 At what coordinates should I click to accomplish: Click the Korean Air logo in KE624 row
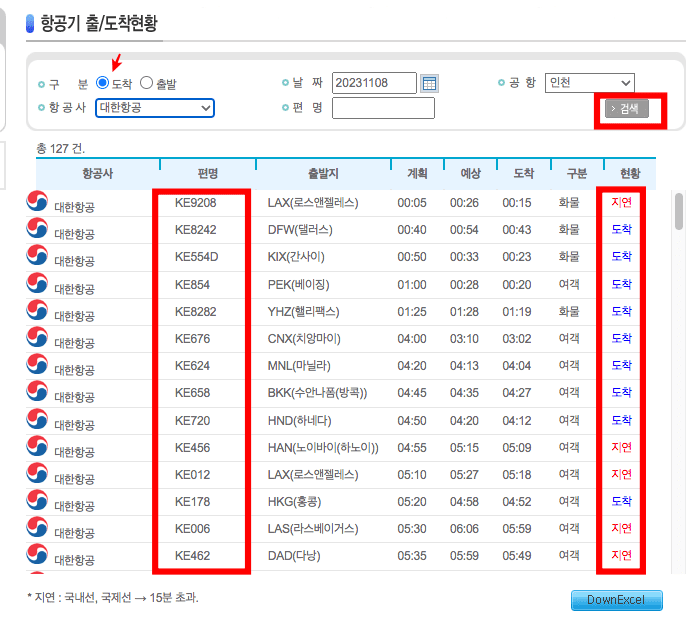point(37,365)
